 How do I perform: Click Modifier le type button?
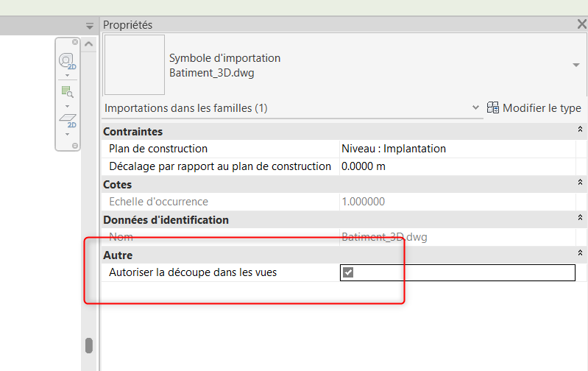point(534,108)
